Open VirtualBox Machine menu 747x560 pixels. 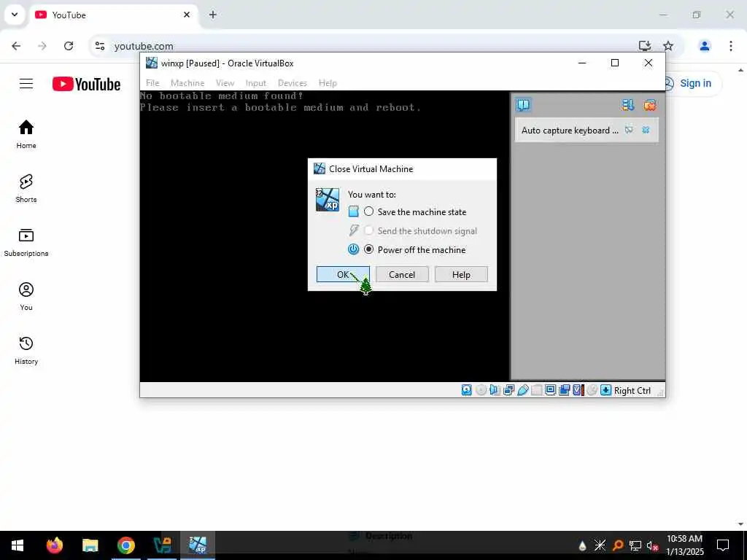[187, 83]
